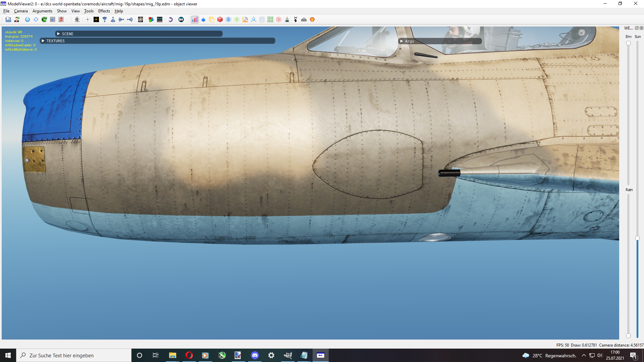Click the open file icon in toolbar

tap(8, 19)
